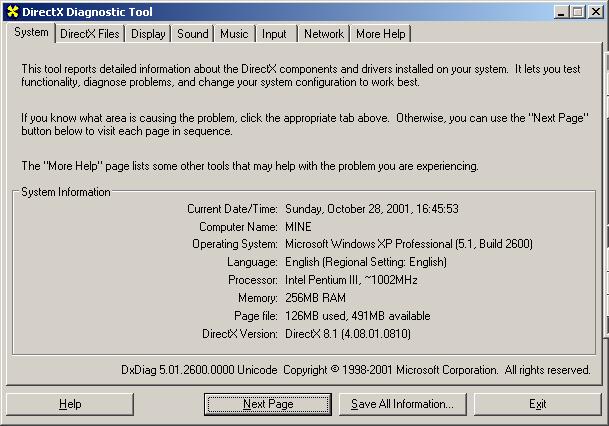
Task: Close the window using the X button
Action: pyautogui.click(x=596, y=11)
